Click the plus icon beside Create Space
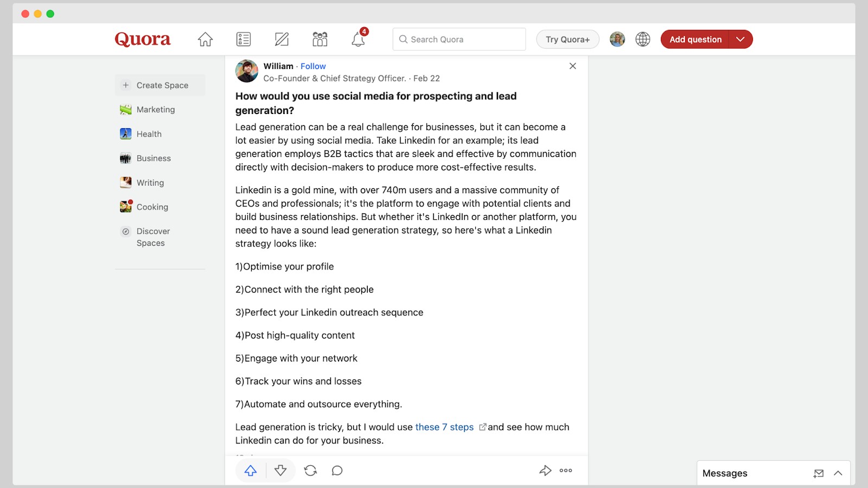 click(126, 85)
